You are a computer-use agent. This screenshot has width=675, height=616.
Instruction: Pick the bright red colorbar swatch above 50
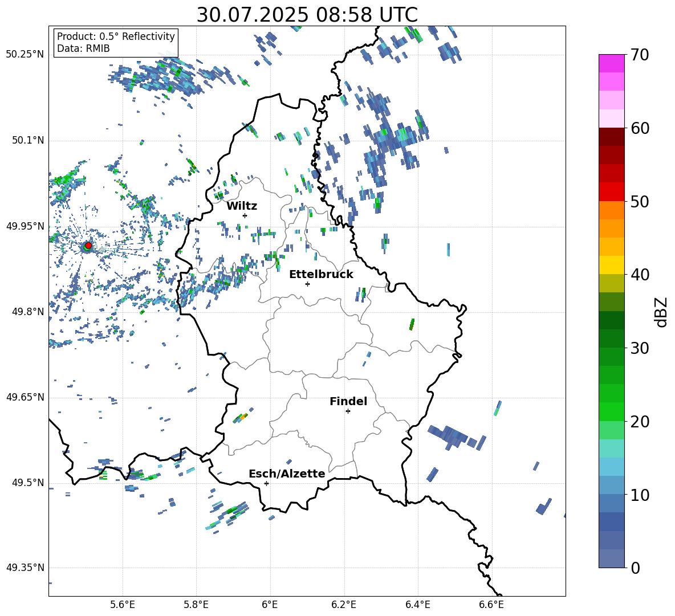(612, 191)
